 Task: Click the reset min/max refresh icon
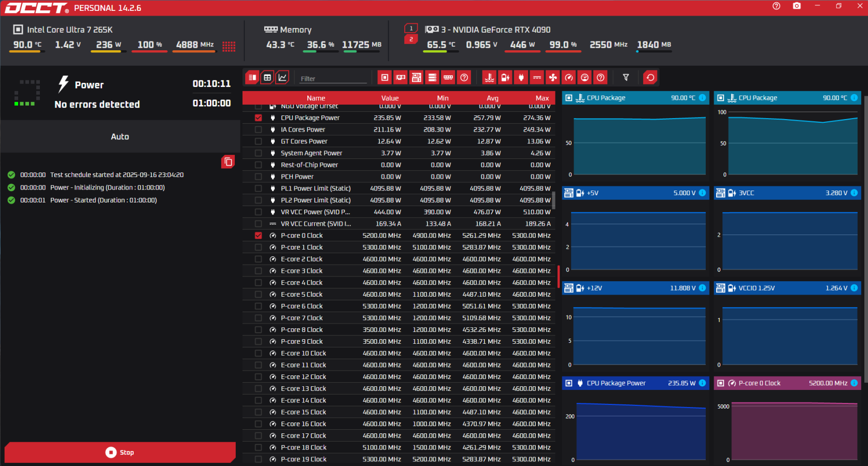tap(650, 78)
